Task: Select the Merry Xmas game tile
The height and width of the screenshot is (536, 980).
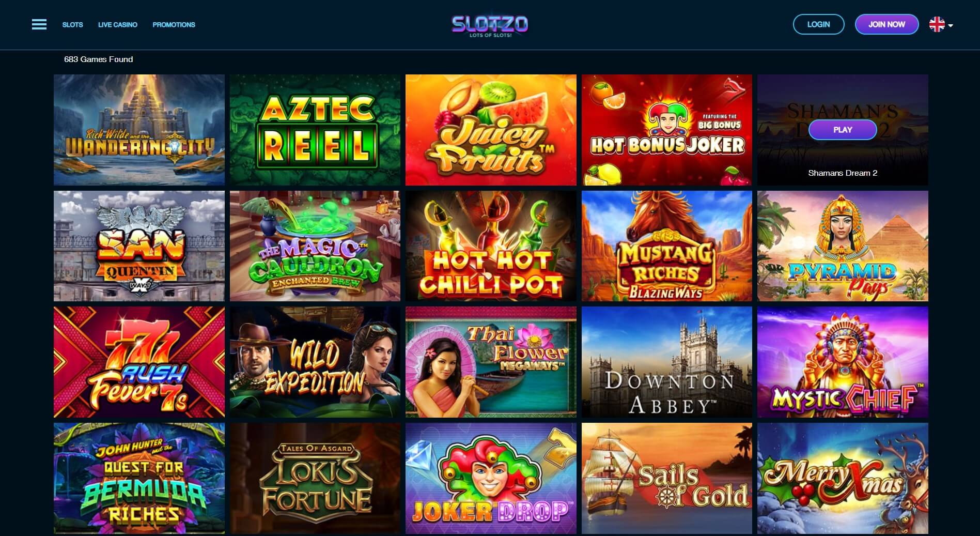Action: [843, 479]
